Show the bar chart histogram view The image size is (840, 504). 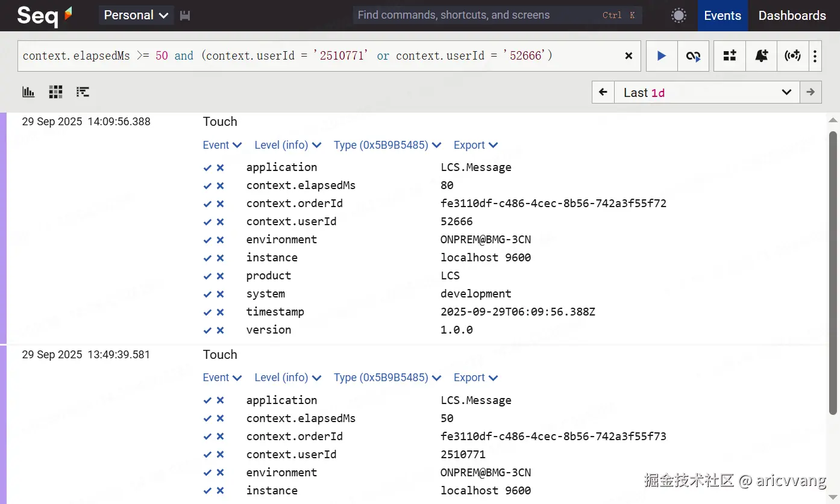pos(28,92)
